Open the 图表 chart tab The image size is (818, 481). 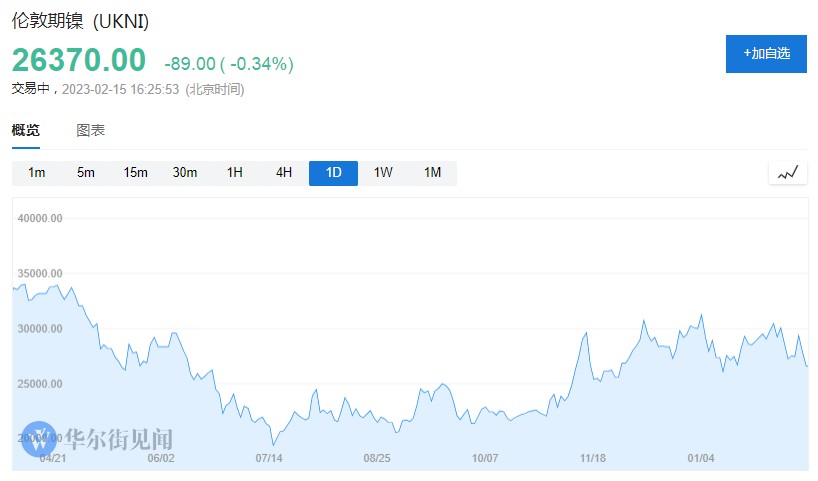90,130
